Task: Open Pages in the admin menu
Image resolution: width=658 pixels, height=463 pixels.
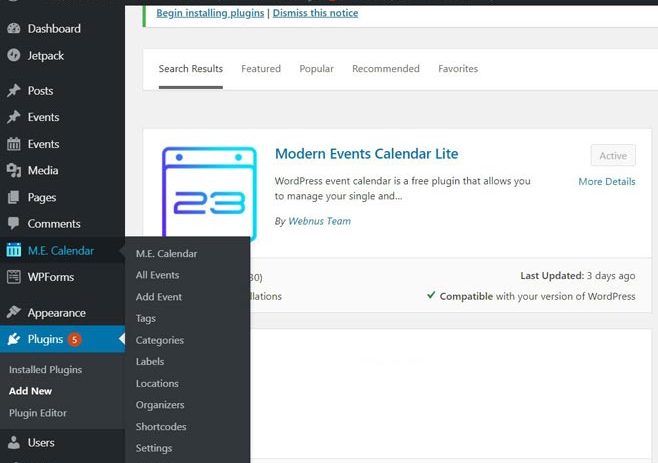Action: [x=42, y=197]
